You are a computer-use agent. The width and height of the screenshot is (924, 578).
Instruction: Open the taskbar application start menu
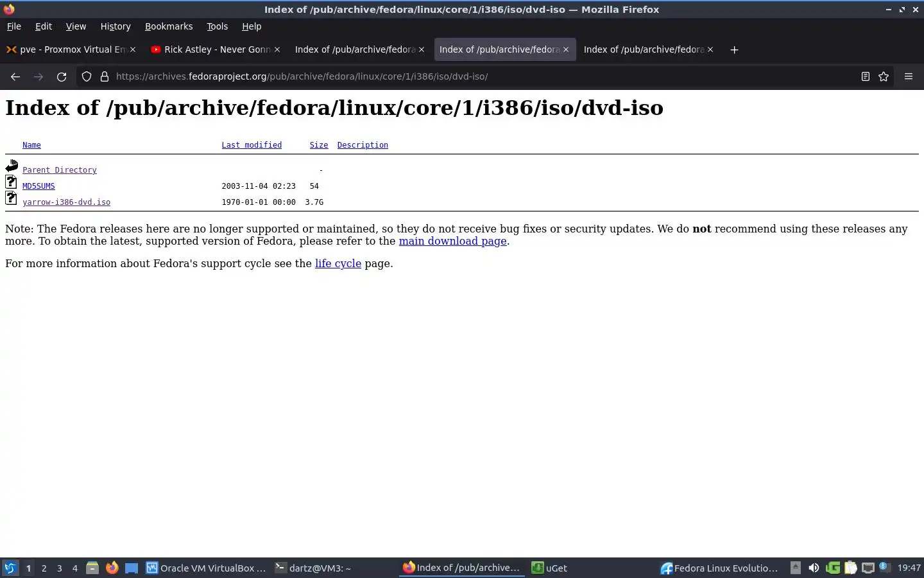tap(10, 568)
